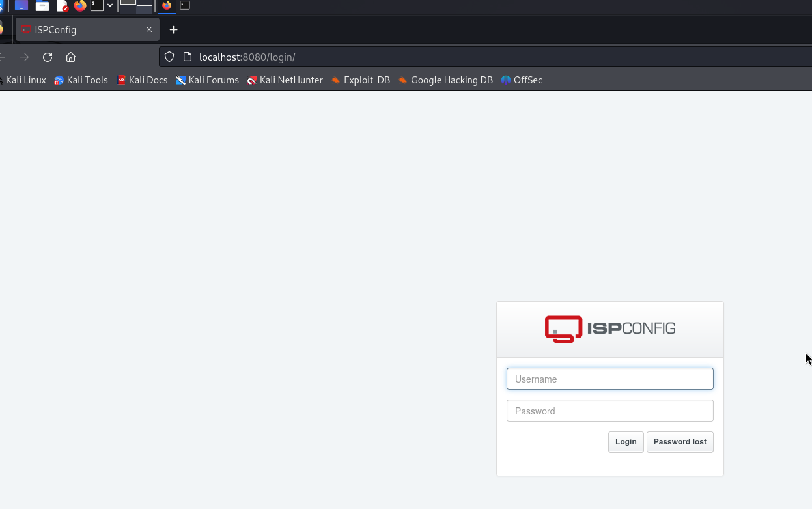Switch to the ISPConfig browser tab
This screenshot has height=509, width=812.
click(x=78, y=30)
